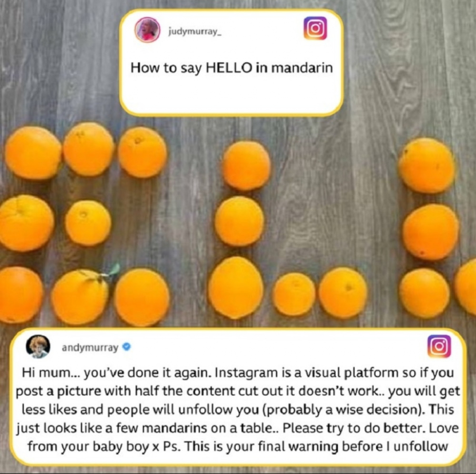Screen dimensions: 476x474
Task: Open andymurray profile avatar
Action: [x=38, y=347]
